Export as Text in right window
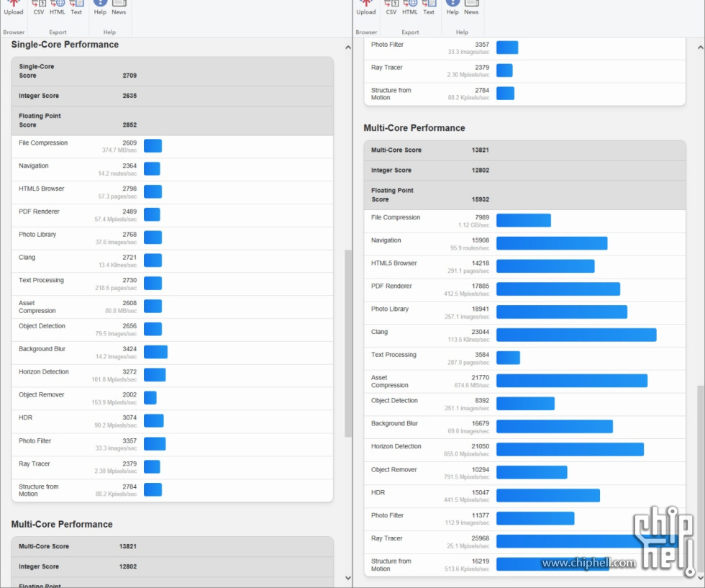 click(x=429, y=6)
